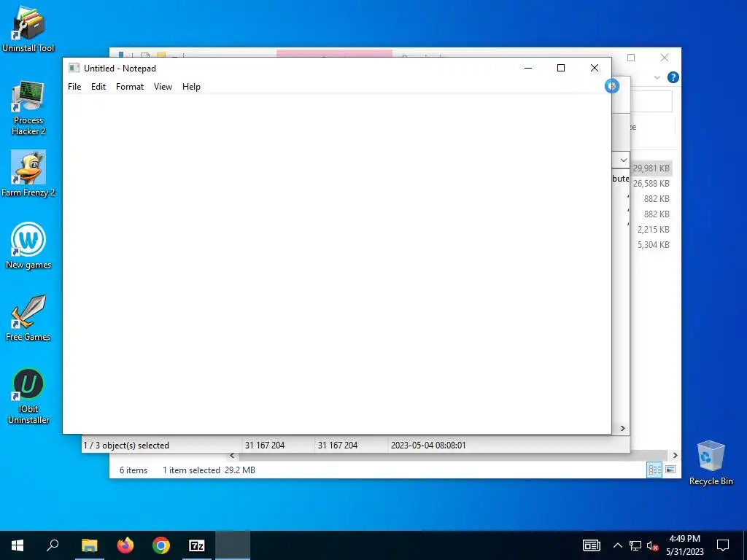Close the Untitled Notepad window
Viewport: 747px width, 560px height.
point(595,68)
